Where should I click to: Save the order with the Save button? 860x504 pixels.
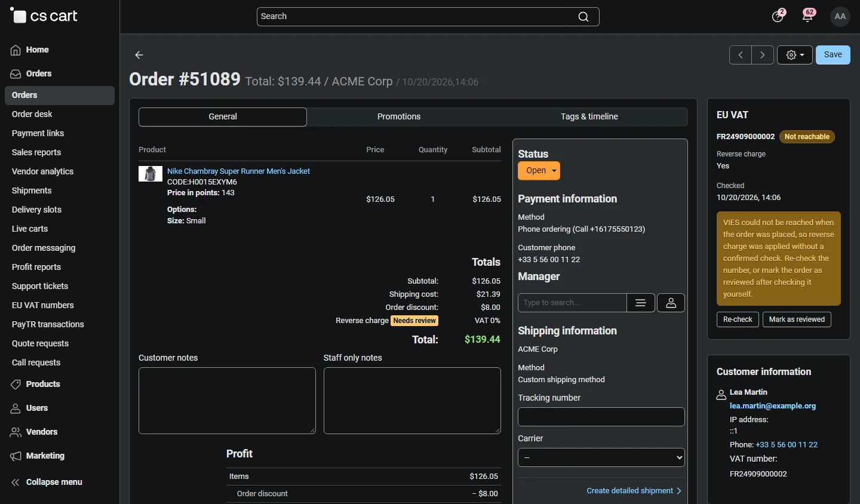[833, 55]
